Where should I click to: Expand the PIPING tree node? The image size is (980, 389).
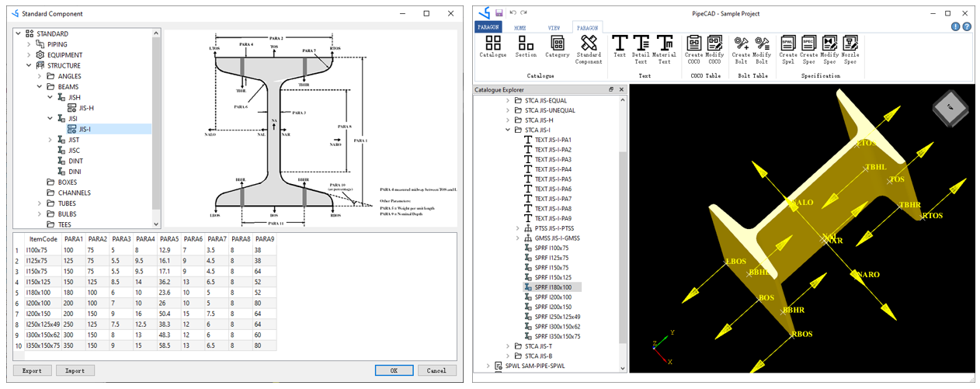[x=30, y=44]
